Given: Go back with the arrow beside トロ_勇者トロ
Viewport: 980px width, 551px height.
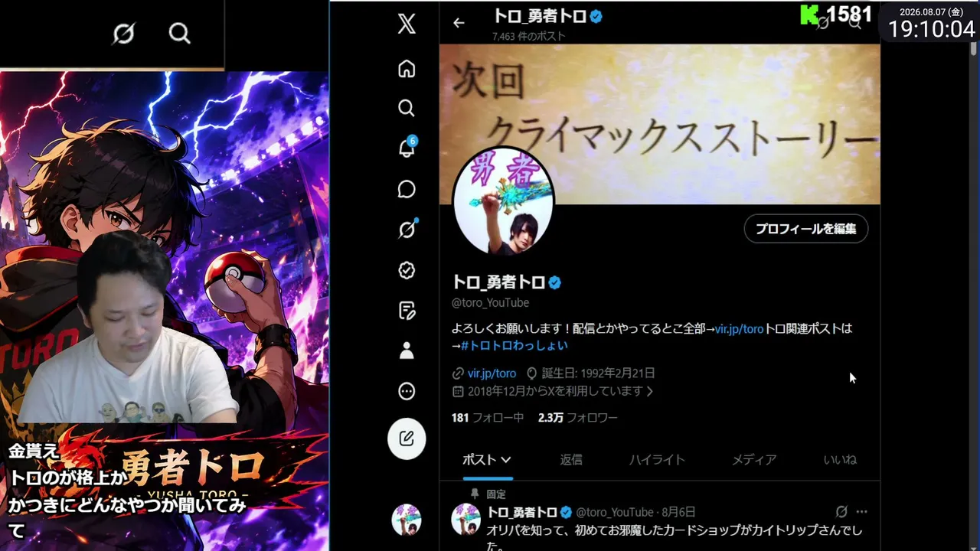Looking at the screenshot, I should 459,23.
